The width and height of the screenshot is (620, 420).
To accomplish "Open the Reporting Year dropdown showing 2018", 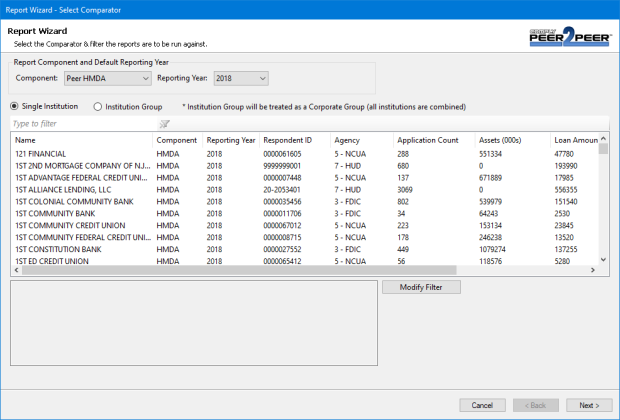I will pyautogui.click(x=241, y=78).
